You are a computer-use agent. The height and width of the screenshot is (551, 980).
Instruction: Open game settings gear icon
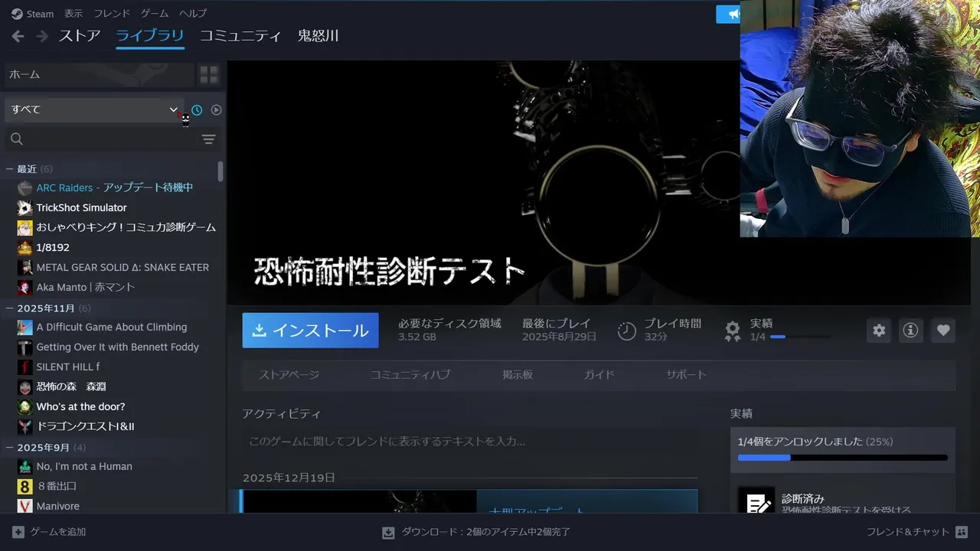click(879, 331)
